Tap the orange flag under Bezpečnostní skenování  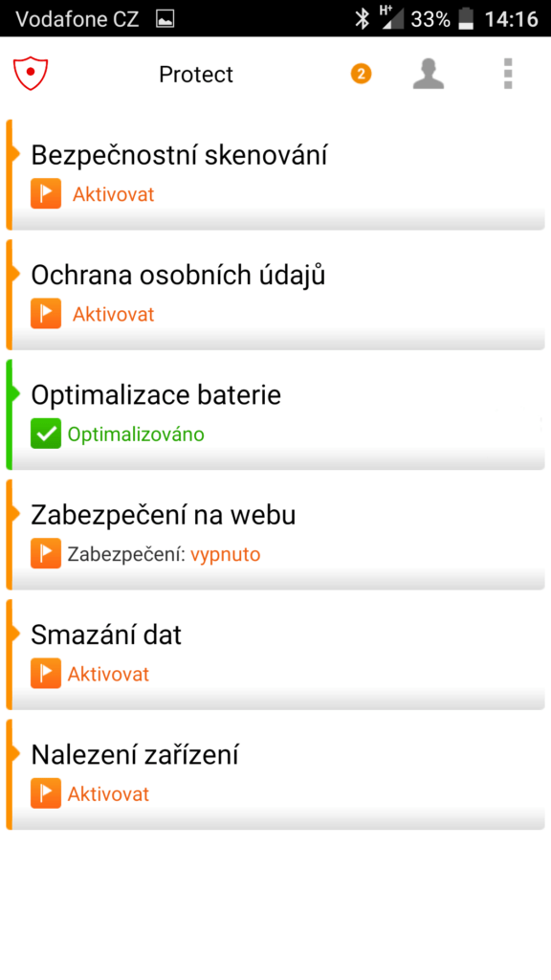[46, 193]
